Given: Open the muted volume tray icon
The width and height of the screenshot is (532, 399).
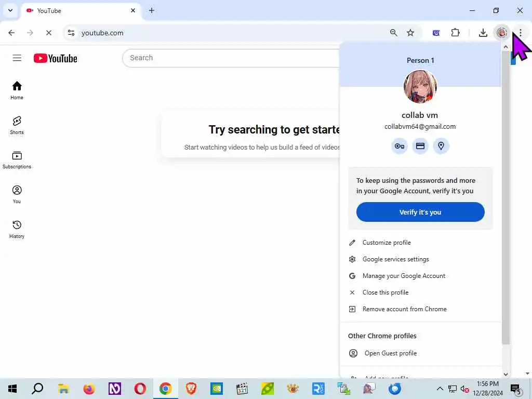Looking at the screenshot, I should [x=464, y=389].
